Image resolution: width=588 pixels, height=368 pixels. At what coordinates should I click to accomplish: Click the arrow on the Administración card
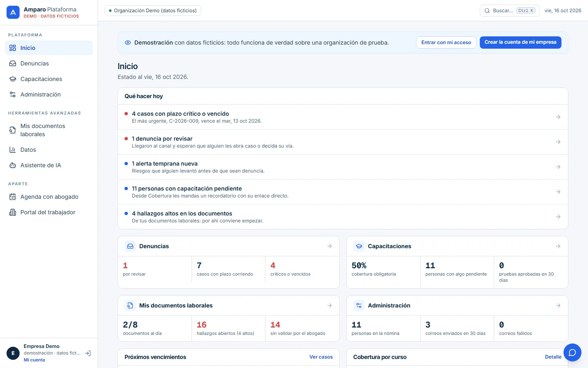[558, 305]
